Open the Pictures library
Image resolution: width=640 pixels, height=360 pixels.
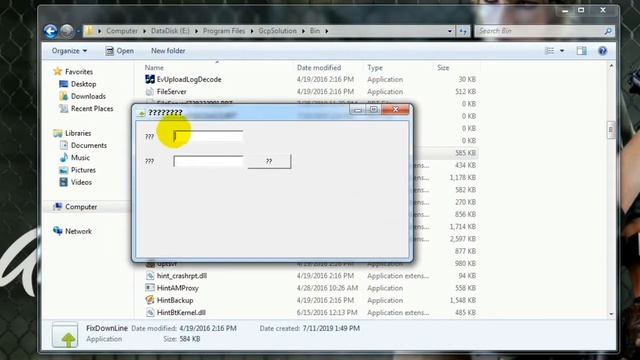83,170
